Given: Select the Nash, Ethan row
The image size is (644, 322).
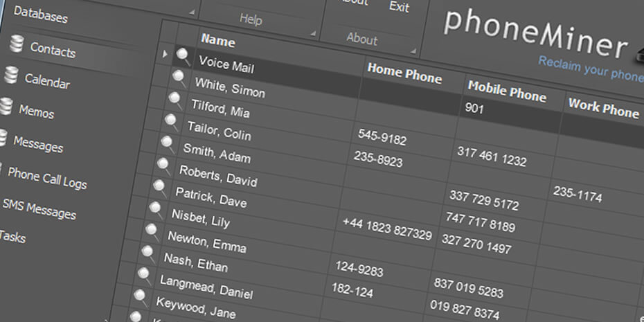Looking at the screenshot, I should coord(195,262).
